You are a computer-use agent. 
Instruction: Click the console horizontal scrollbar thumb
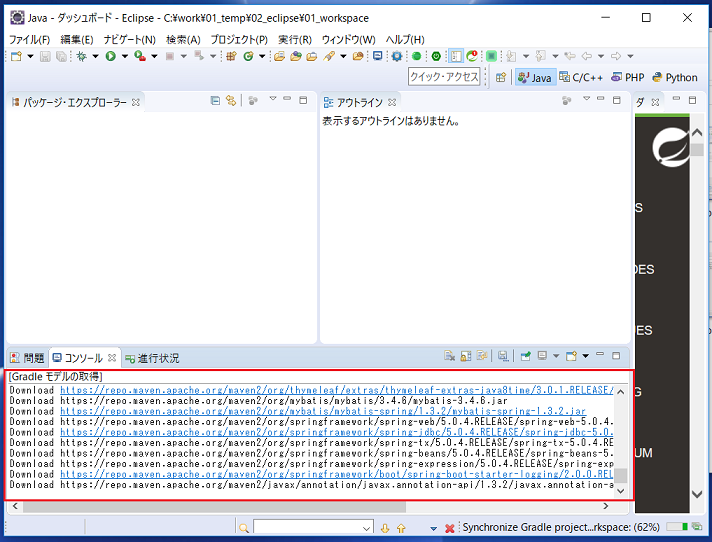(x=214, y=506)
